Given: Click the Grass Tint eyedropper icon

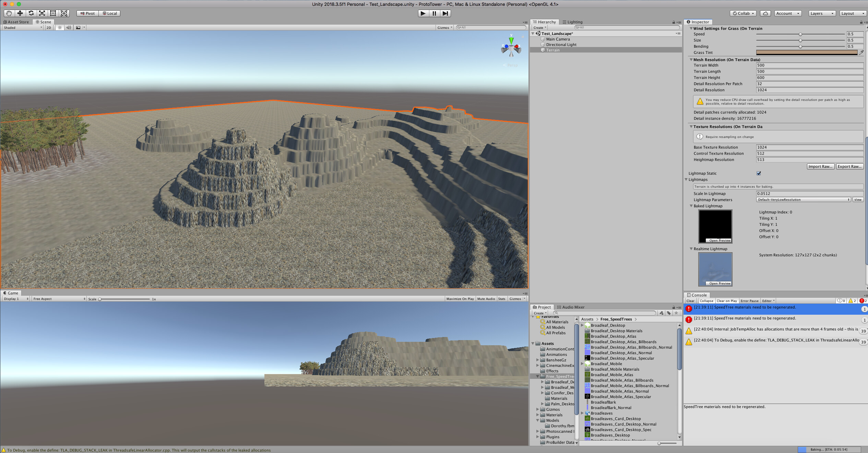Looking at the screenshot, I should click(862, 52).
